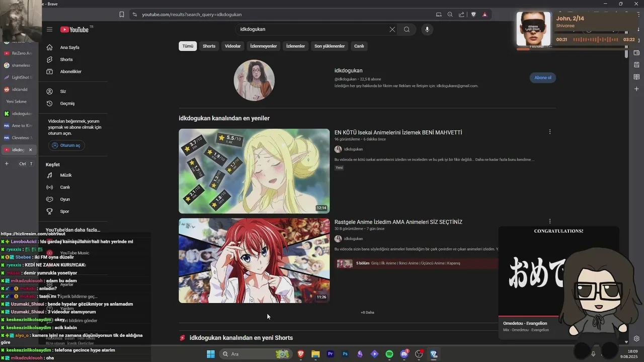
Task: Open Discord from taskbar
Action: click(x=404, y=354)
